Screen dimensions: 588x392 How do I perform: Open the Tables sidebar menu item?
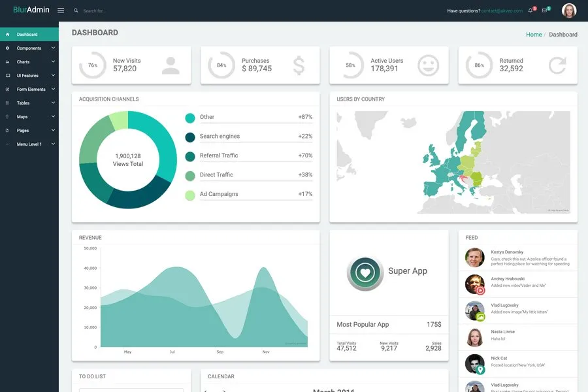23,103
